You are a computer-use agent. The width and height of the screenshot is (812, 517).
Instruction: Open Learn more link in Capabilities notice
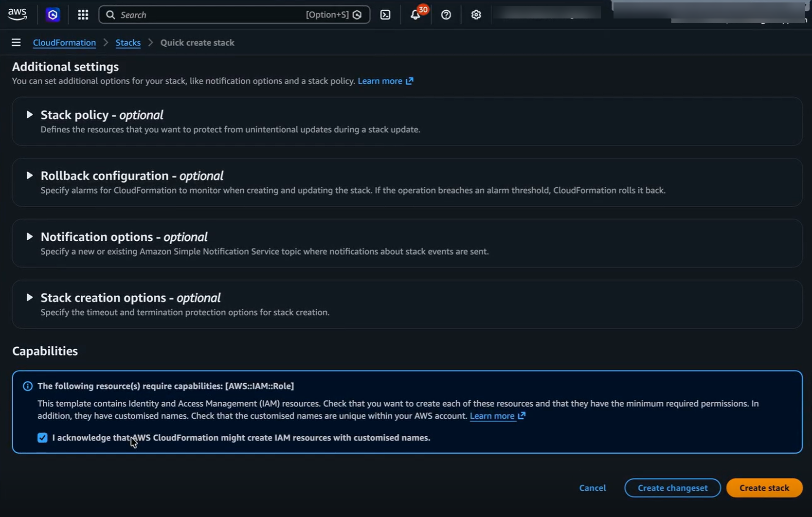492,415
